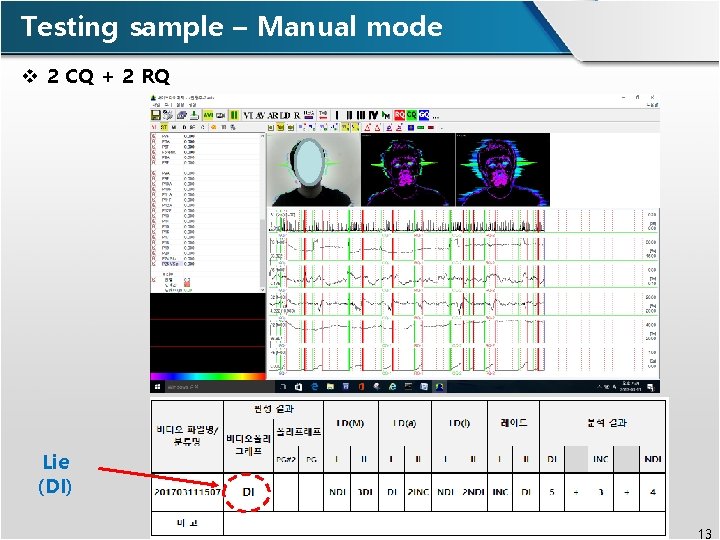Click the R toolbar button
The width and height of the screenshot is (720, 540).
coord(297,115)
